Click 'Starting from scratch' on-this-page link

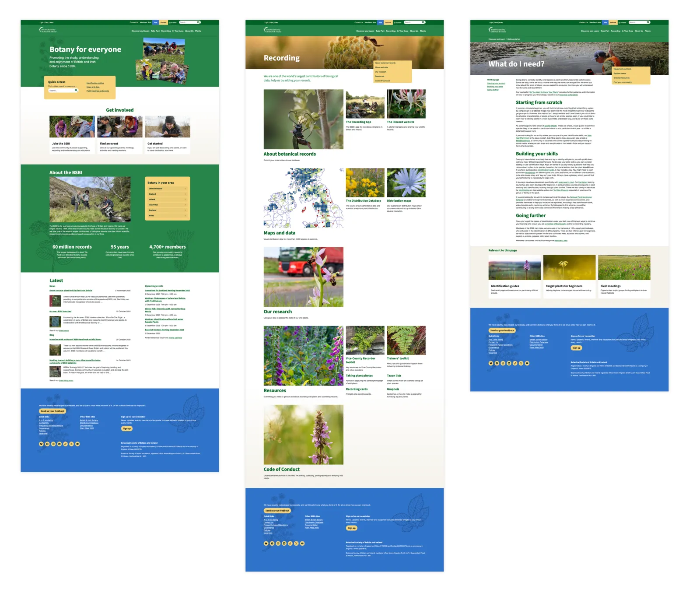coord(496,84)
